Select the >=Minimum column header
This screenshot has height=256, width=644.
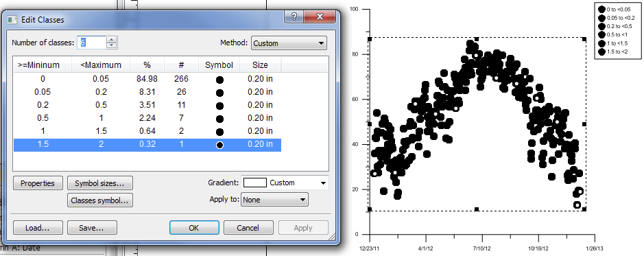click(x=39, y=65)
